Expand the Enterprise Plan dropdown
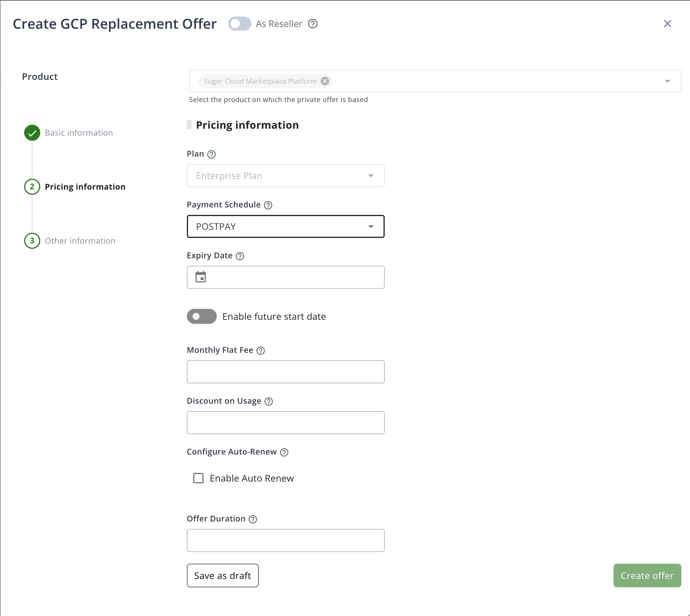The width and height of the screenshot is (690, 616). [x=371, y=176]
